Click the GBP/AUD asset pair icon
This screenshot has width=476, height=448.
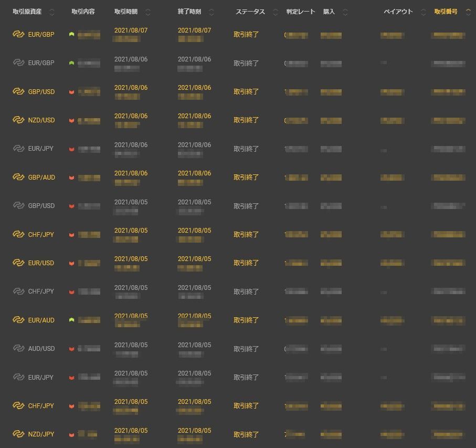pos(19,178)
